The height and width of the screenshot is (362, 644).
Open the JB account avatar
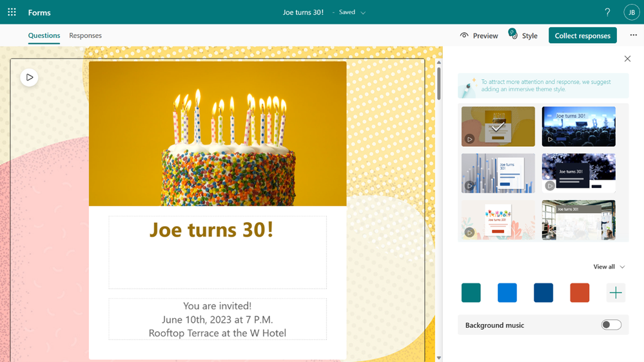pyautogui.click(x=632, y=12)
